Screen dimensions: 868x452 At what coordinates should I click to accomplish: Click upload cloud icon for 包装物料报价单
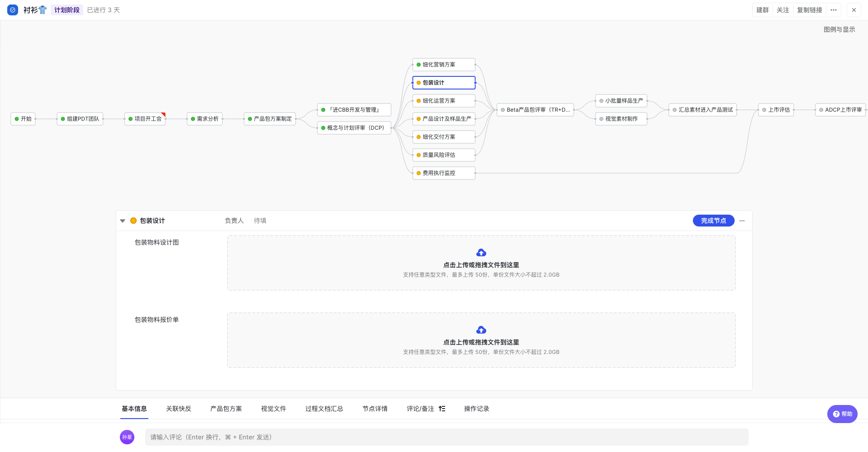pos(481,330)
